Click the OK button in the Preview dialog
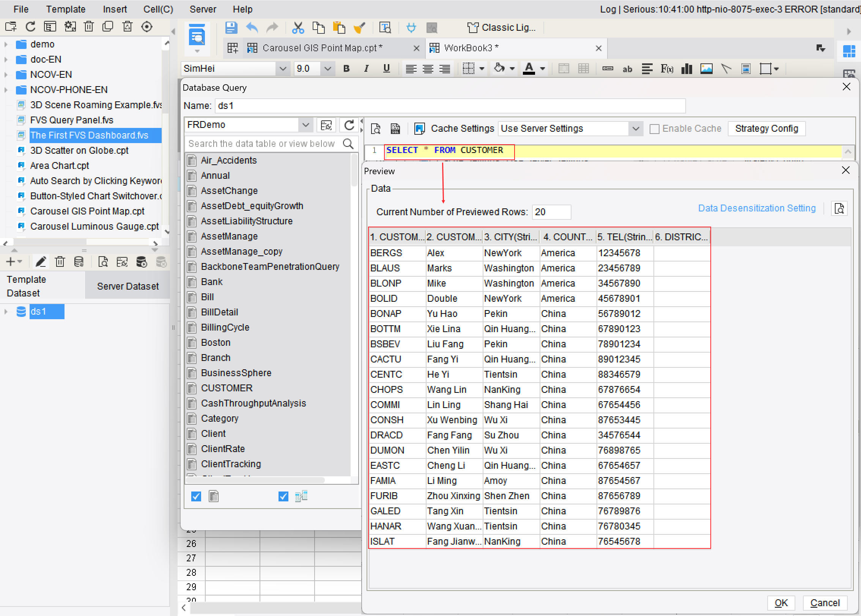Screen dimensions: 861x616 point(781,603)
